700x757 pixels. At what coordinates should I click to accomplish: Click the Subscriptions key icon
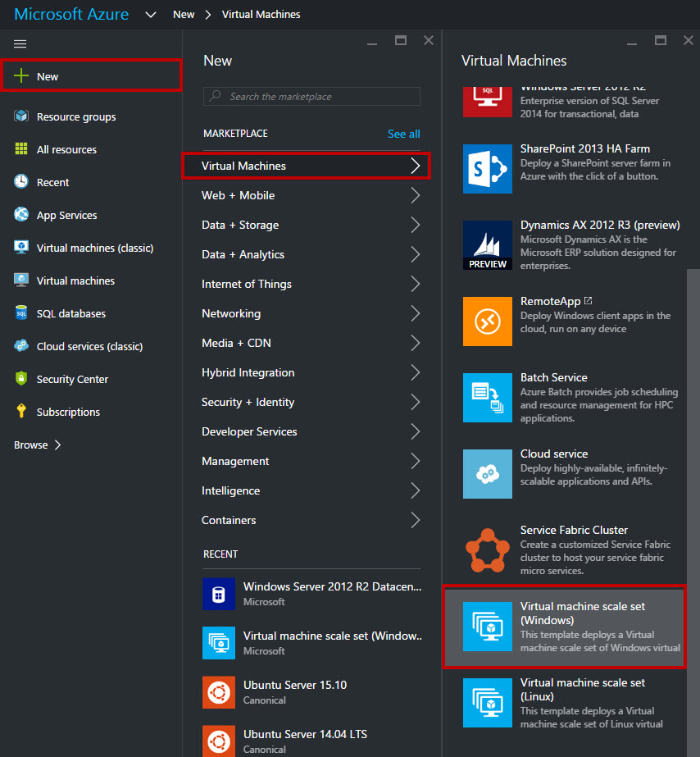pyautogui.click(x=21, y=411)
